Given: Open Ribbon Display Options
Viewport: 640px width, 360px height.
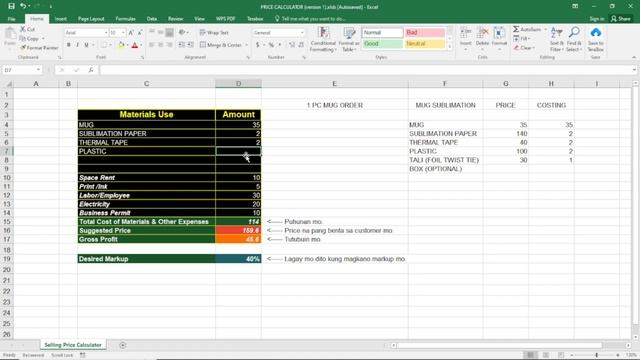Looking at the screenshot, I should (x=575, y=6).
